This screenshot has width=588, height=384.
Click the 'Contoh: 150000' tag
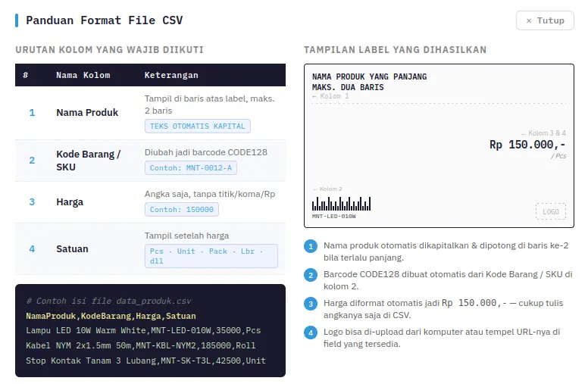[182, 209]
